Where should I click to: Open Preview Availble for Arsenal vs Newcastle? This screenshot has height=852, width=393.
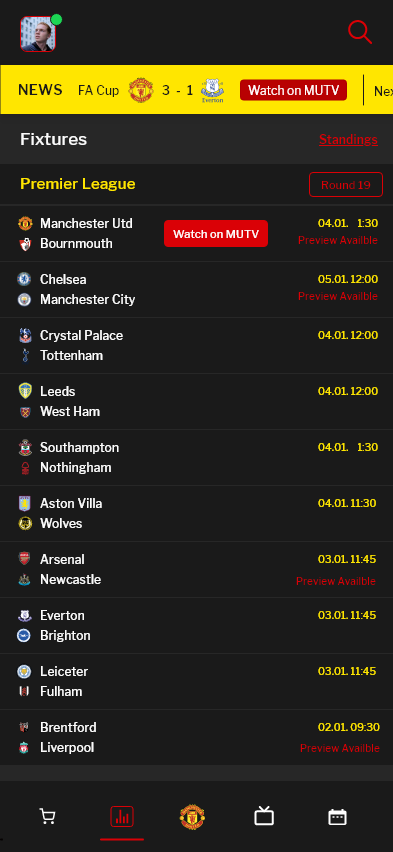[x=335, y=581]
